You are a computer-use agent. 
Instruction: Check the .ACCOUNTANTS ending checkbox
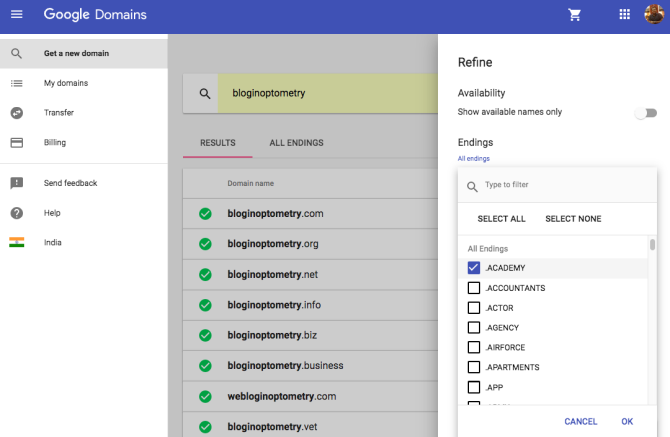tap(474, 288)
